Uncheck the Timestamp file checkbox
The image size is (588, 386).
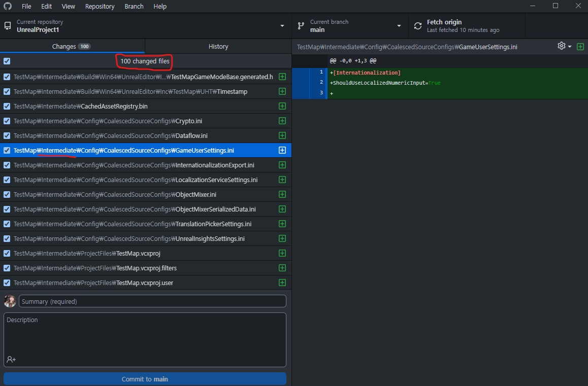click(x=7, y=91)
